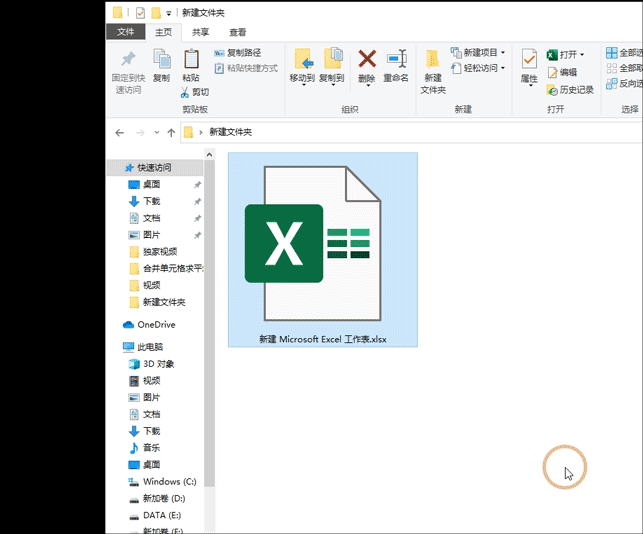Select Quick access (快速访问) in sidebar
643x534 pixels.
pos(155,167)
